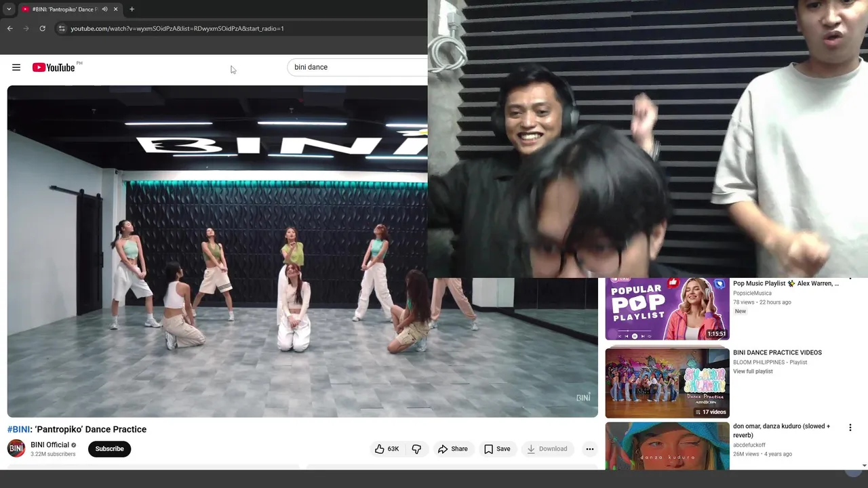Open the video's more actions menu
The height and width of the screenshot is (488, 868).
(590, 449)
